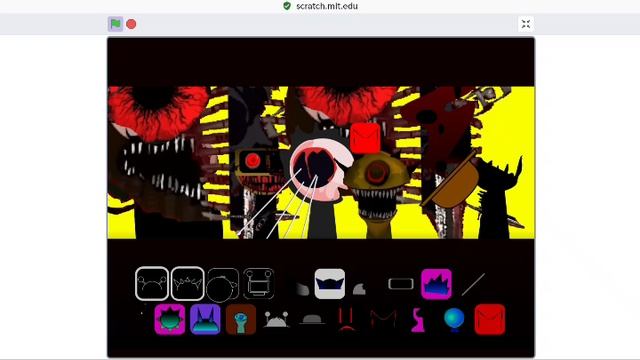Choose the white tile with dark blue crown
This screenshot has width=640, height=360.
coord(330,284)
